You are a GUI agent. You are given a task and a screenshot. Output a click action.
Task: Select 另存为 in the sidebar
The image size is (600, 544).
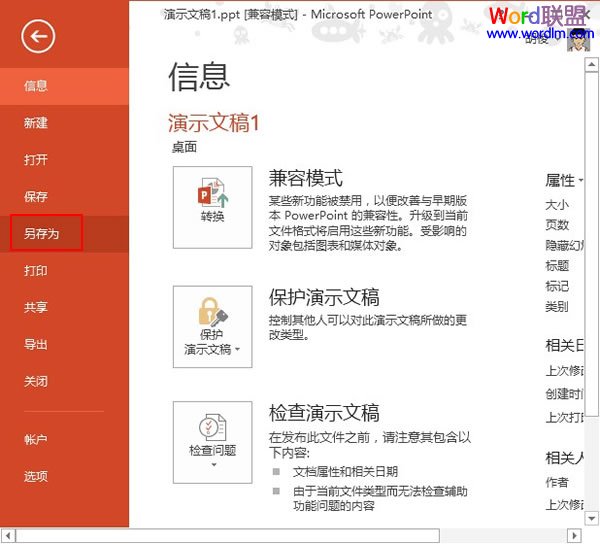[64, 233]
